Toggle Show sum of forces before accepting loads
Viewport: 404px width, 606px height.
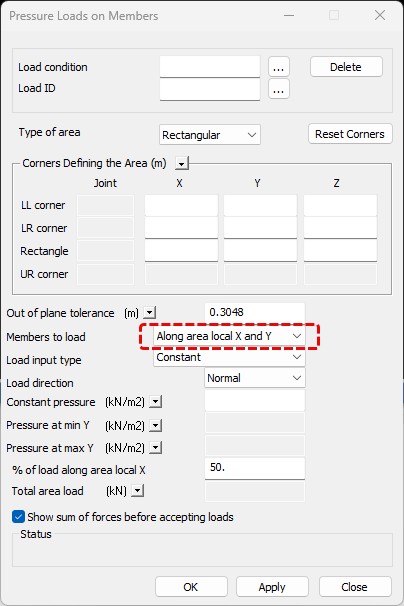click(18, 517)
